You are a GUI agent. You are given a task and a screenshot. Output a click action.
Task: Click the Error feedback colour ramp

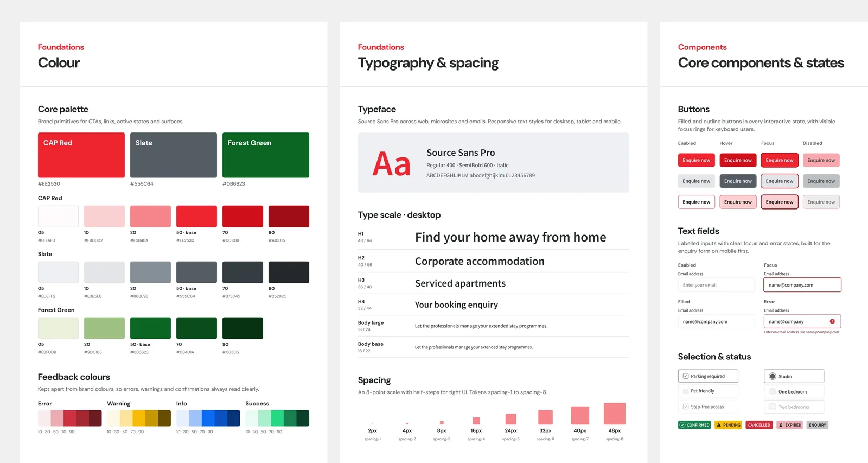pyautogui.click(x=69, y=418)
